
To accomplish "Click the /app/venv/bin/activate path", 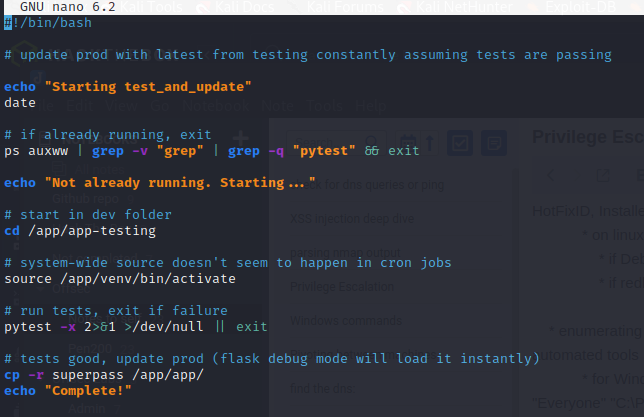I will pos(148,279).
